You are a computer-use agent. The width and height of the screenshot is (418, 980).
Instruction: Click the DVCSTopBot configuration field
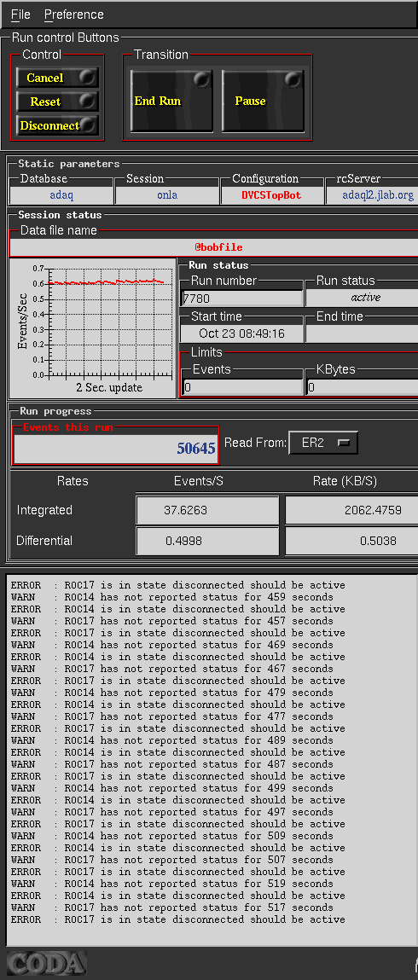271,195
